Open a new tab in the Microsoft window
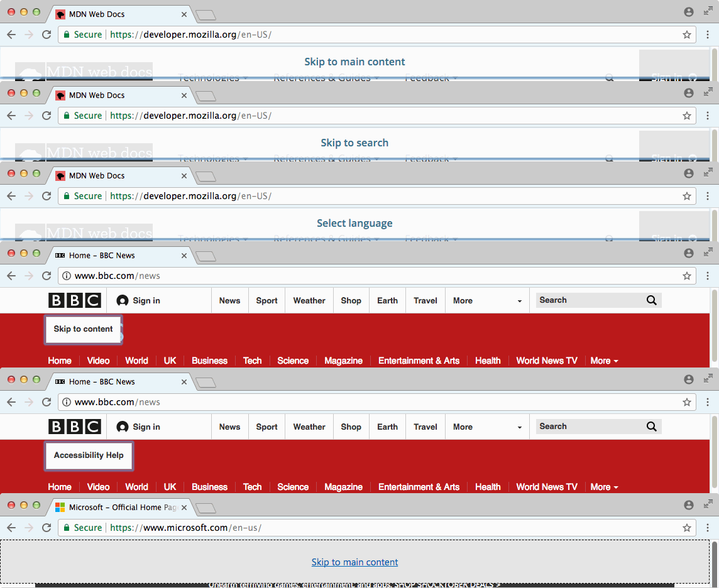This screenshot has height=588, width=719. 206,508
